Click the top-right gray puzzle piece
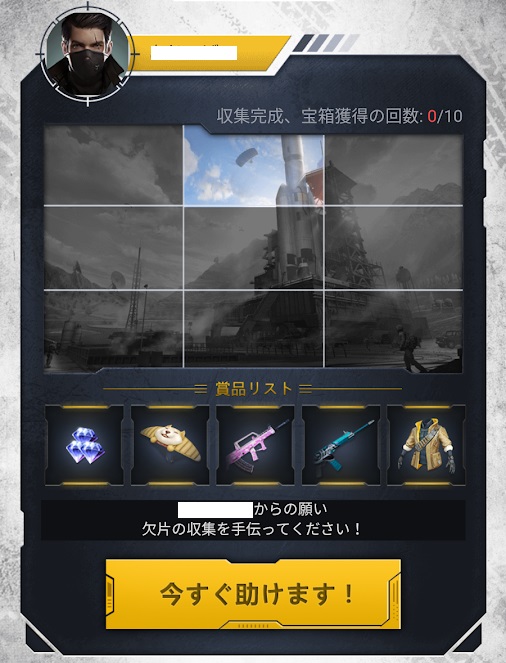 point(394,170)
